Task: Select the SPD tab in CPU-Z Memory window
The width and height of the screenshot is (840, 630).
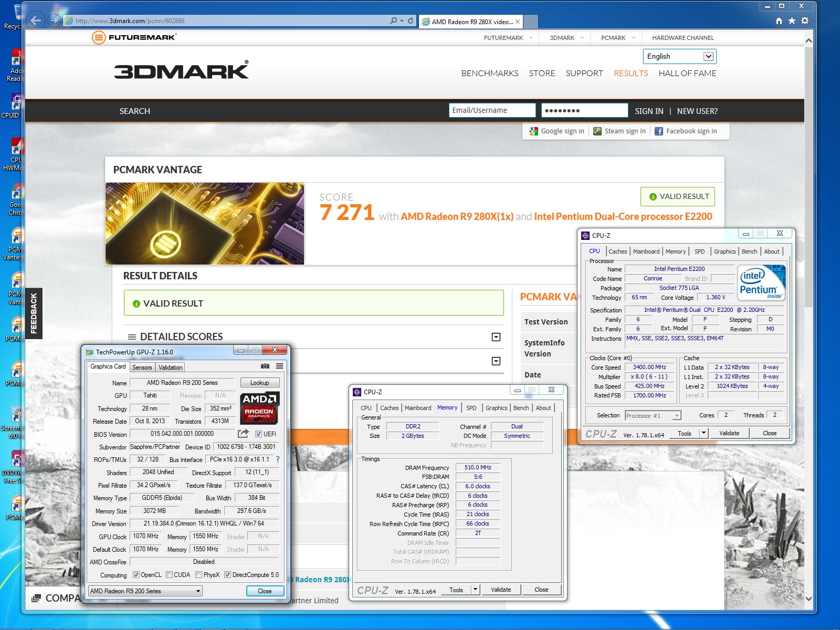Action: pos(471,408)
